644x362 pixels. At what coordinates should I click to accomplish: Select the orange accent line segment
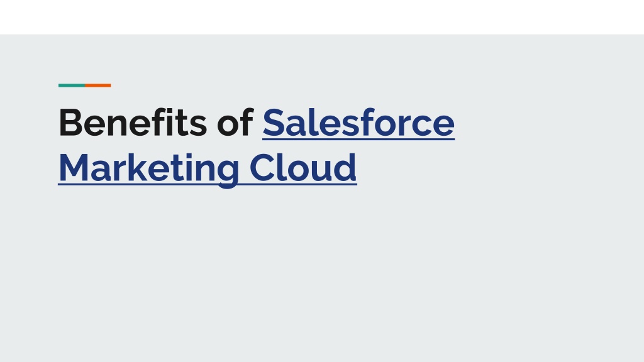coord(98,85)
